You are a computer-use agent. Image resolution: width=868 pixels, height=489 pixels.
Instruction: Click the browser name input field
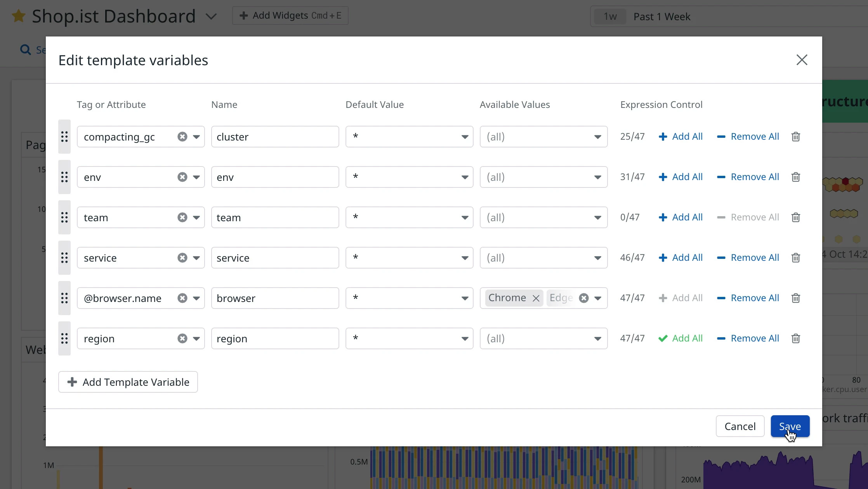275,298
